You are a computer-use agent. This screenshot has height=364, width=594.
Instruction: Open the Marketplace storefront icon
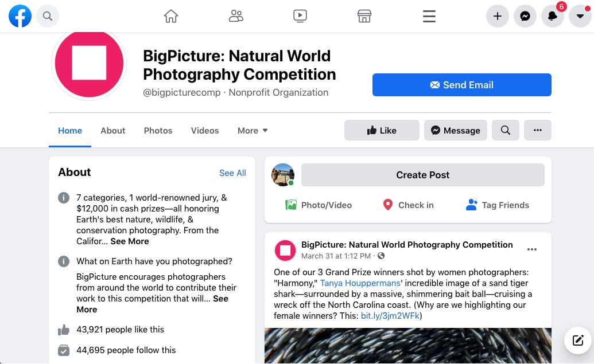pos(364,16)
